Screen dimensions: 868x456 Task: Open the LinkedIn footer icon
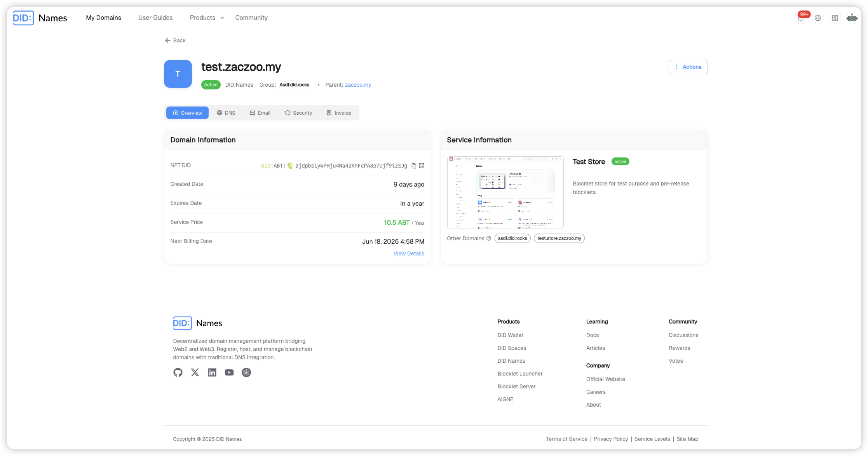coord(212,372)
